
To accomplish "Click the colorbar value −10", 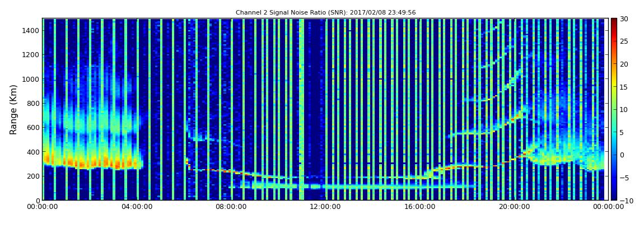I will (626, 200).
